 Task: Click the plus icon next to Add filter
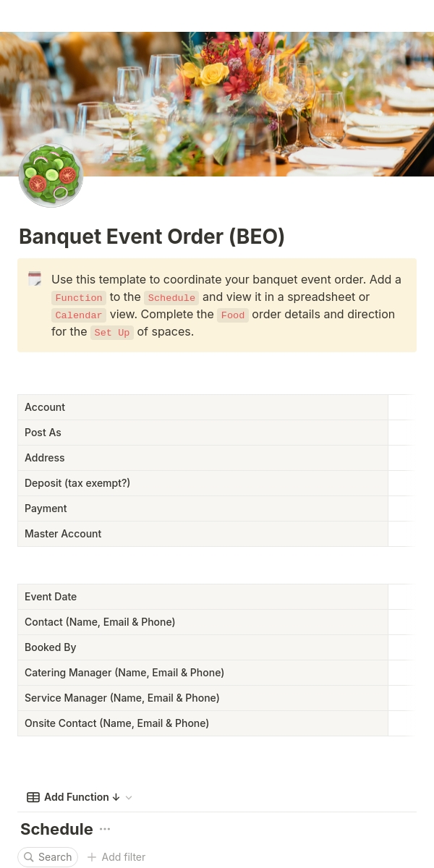pyautogui.click(x=92, y=857)
